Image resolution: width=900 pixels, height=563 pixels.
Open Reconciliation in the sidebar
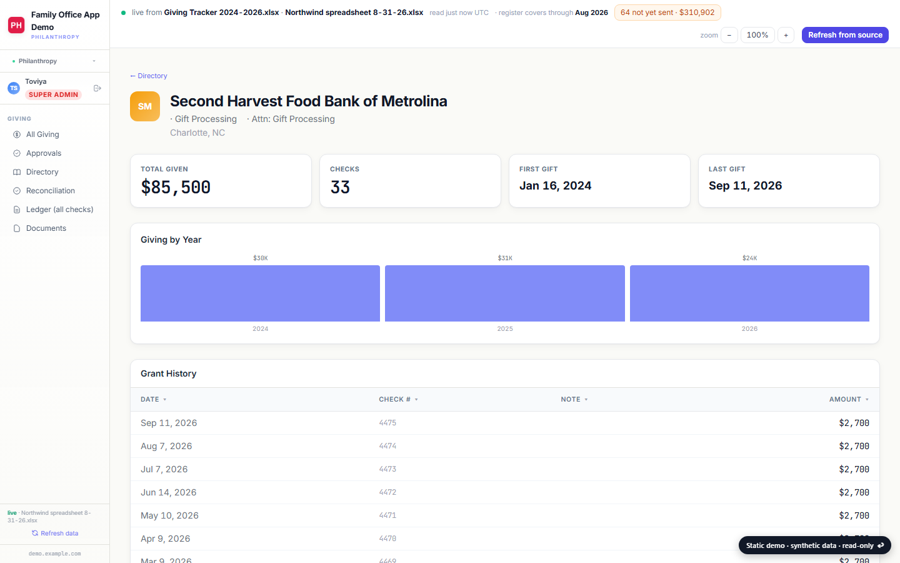pyautogui.click(x=55, y=191)
